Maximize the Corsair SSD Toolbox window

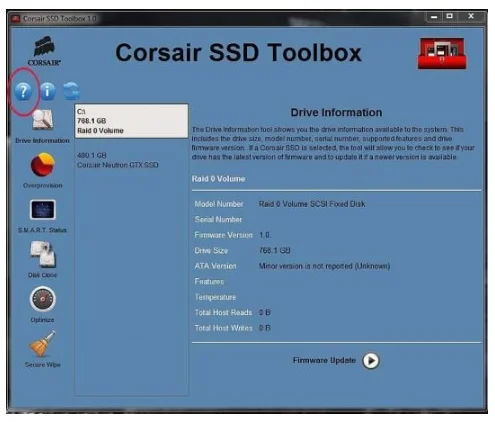pyautogui.click(x=450, y=16)
